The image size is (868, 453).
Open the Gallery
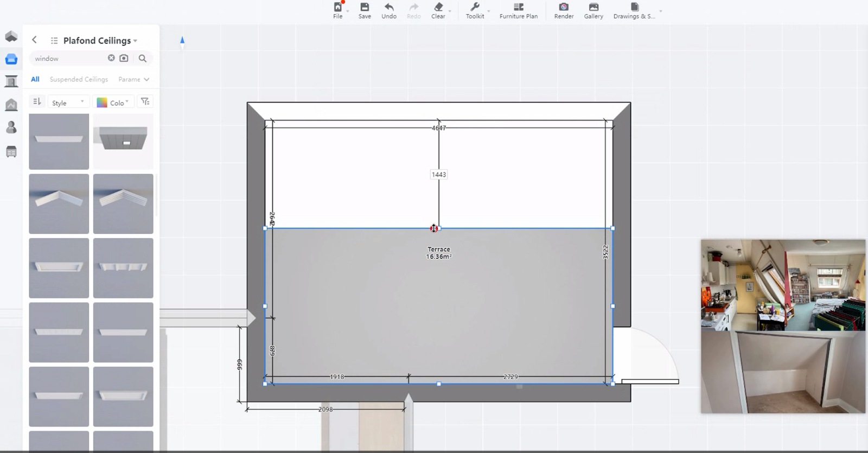click(593, 10)
